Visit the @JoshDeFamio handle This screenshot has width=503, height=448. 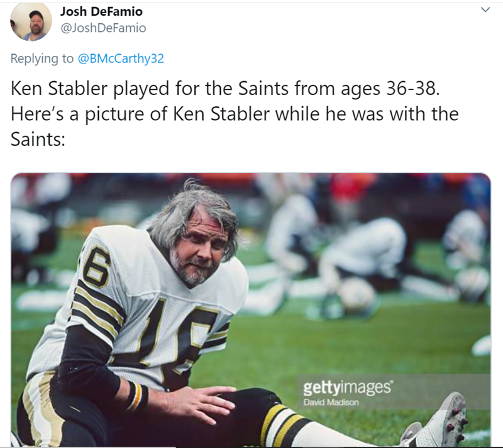(x=103, y=28)
